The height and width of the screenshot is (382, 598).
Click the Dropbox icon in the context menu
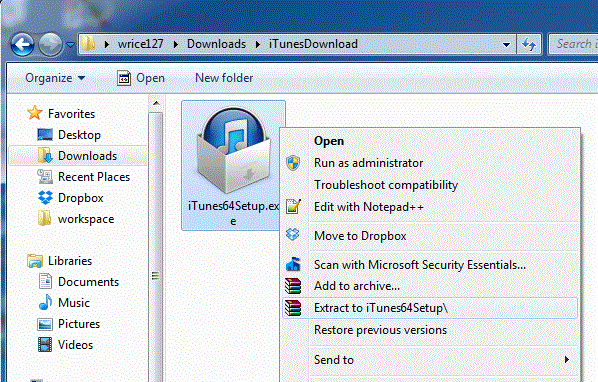click(x=293, y=234)
